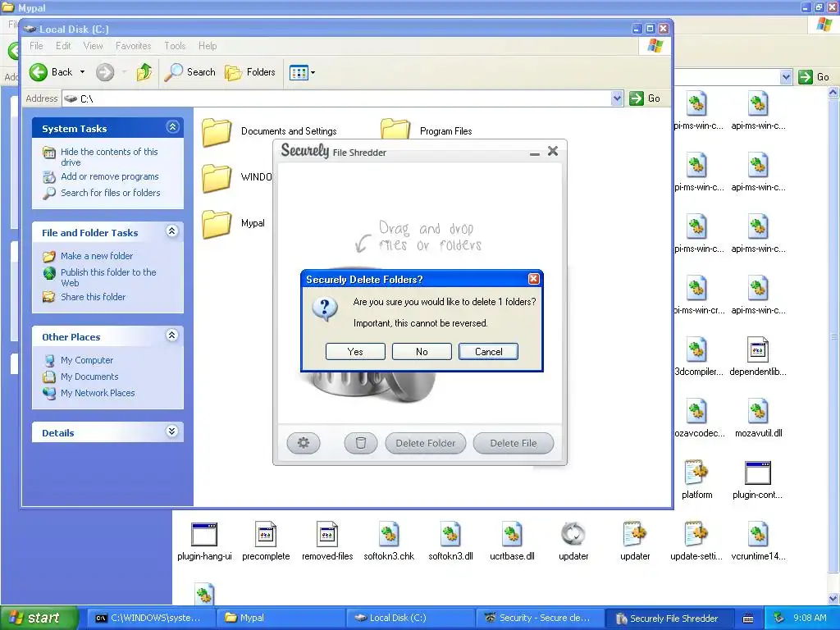
Task: Select plugin-hang-ui file in Mypal window
Action: [x=204, y=541]
